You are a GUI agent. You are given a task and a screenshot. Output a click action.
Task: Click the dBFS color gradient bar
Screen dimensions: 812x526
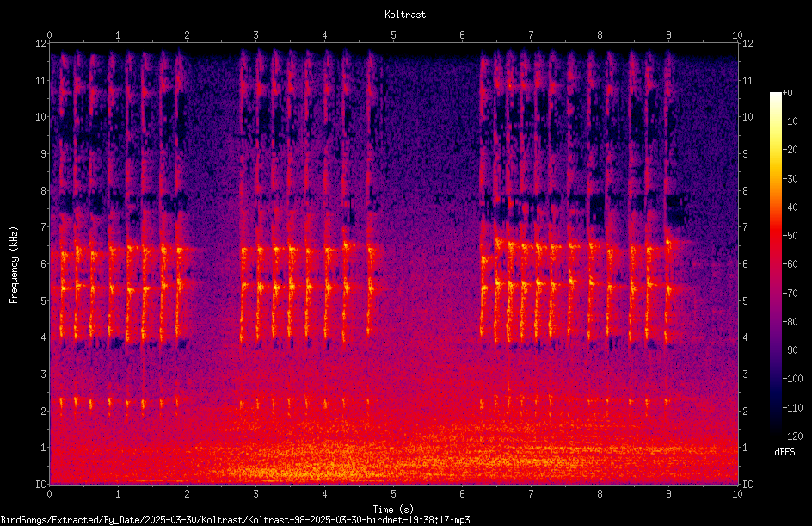click(x=775, y=264)
